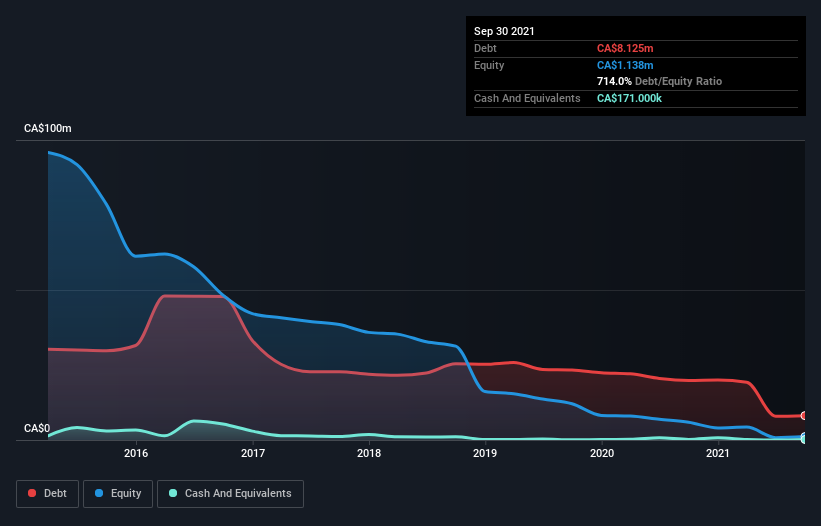Click the teal Cash And Equivalents legend dot

pos(173,493)
